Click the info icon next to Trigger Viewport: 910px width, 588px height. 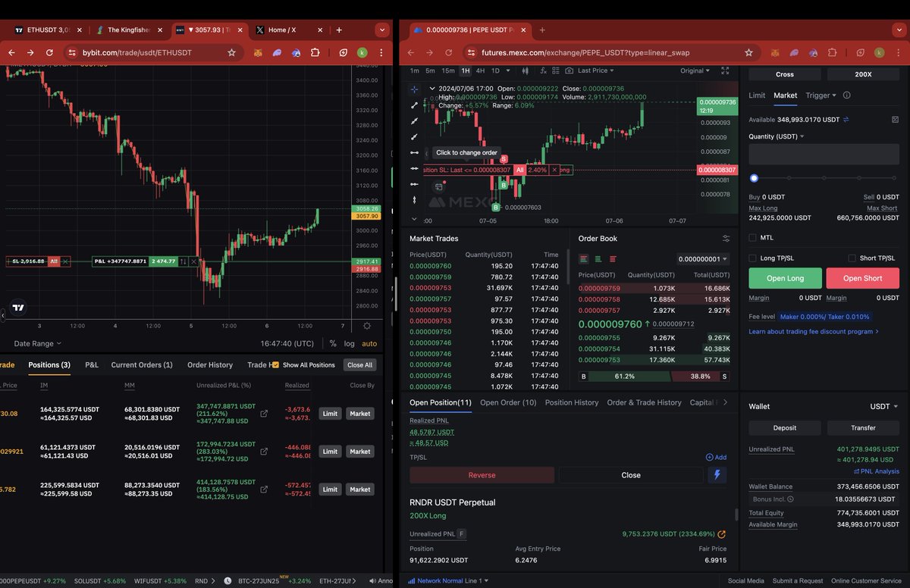846,95
